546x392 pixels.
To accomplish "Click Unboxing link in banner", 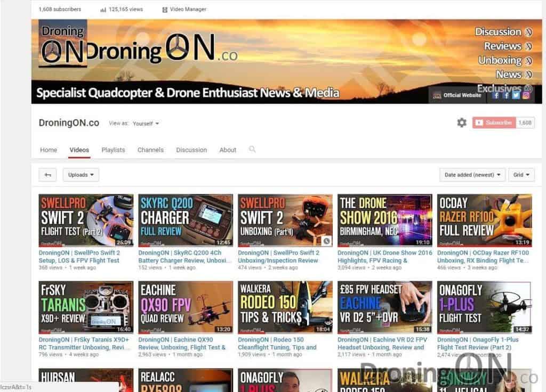I will (x=505, y=60).
